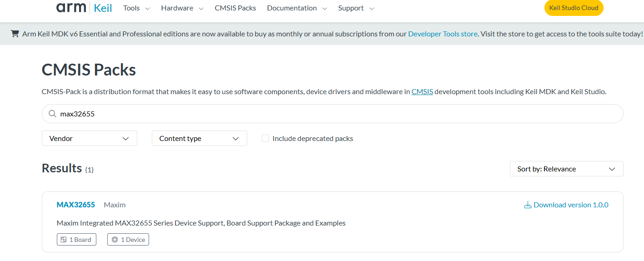Follow the Developer Tools store link
Screen dimensions: 644x261
click(443, 34)
